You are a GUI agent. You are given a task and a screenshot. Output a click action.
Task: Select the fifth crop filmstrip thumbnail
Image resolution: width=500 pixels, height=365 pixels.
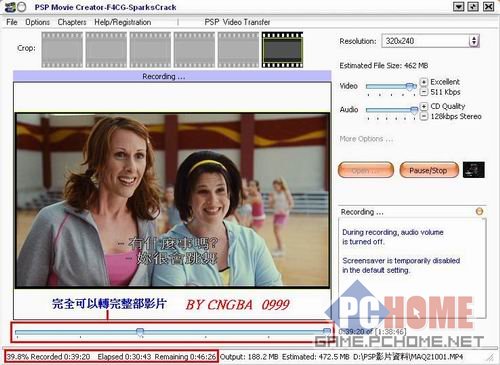238,50
